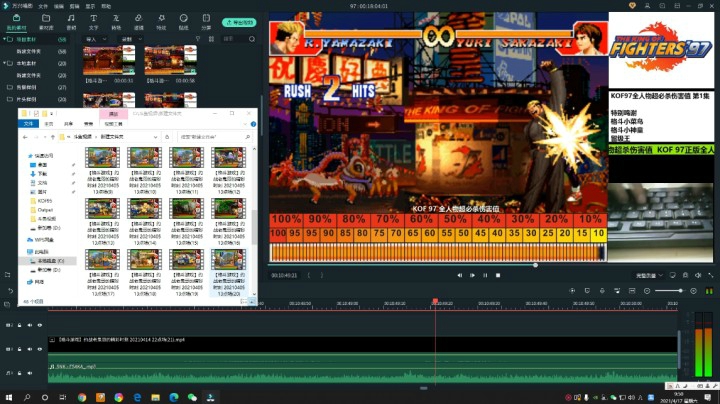The image size is (720, 404).
Task: Click the marker shield icon on timeline toolbar
Action: pyautogui.click(x=587, y=291)
